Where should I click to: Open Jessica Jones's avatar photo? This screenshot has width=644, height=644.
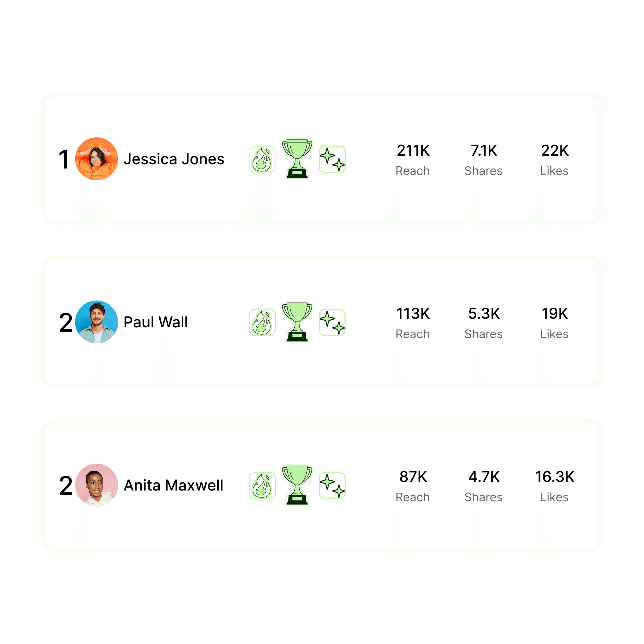point(96,159)
